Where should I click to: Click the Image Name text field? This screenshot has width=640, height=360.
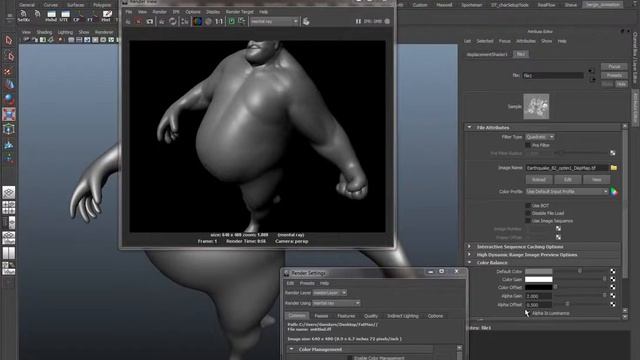(x=567, y=168)
